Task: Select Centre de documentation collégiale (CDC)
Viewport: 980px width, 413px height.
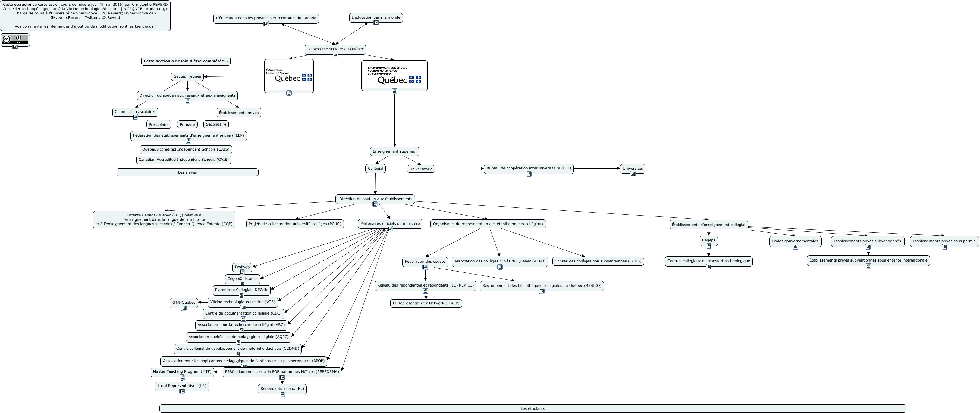Action: coord(243,314)
